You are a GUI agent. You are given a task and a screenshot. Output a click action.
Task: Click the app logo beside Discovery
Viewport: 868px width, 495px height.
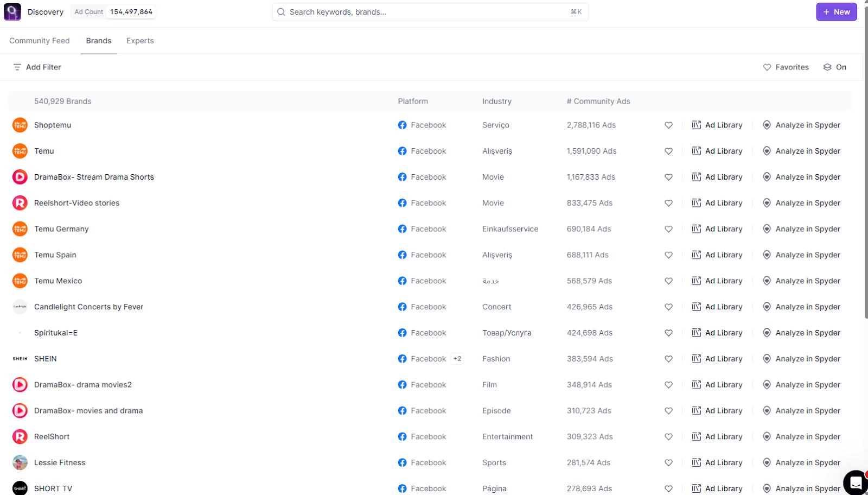pos(12,12)
